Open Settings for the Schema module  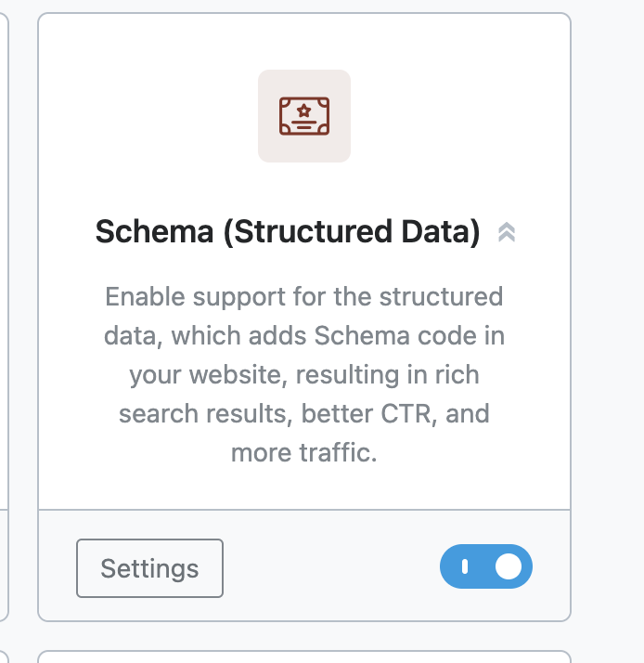click(149, 568)
